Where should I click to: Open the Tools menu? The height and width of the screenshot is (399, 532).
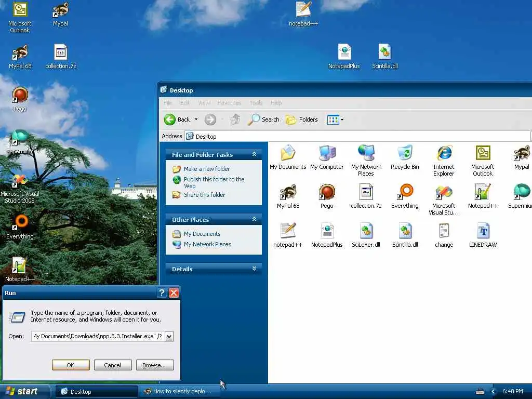256,103
